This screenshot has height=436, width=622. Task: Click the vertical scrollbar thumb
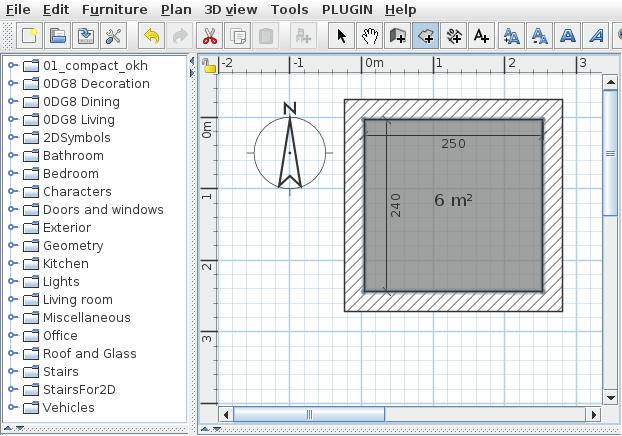pos(610,153)
